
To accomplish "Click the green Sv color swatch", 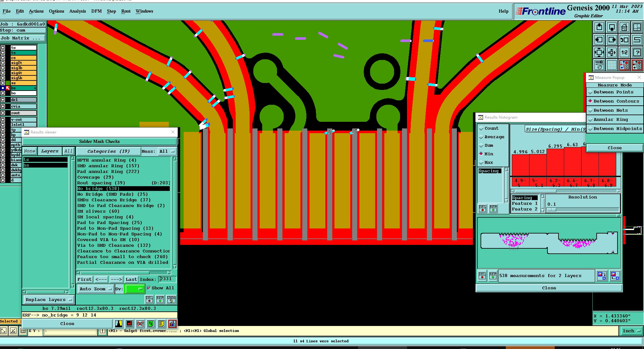I will (135, 289).
